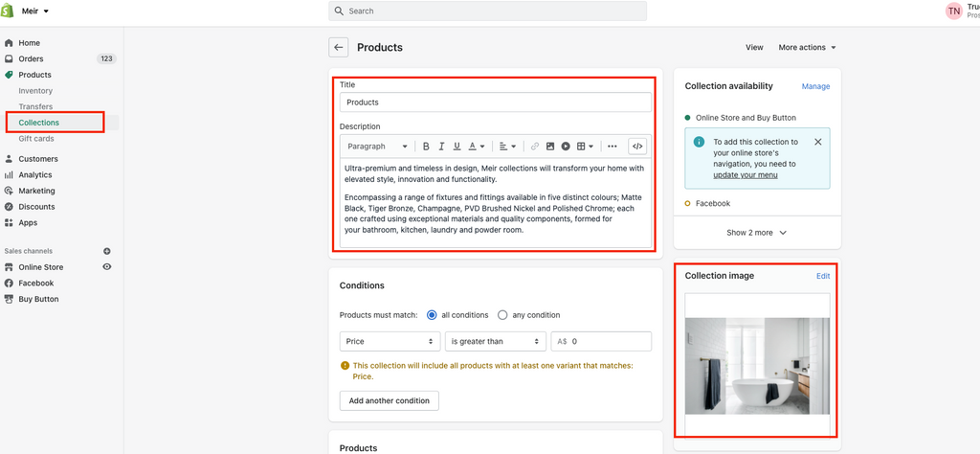The width and height of the screenshot is (980, 454).
Task: Toggle italic formatting
Action: [x=441, y=147]
